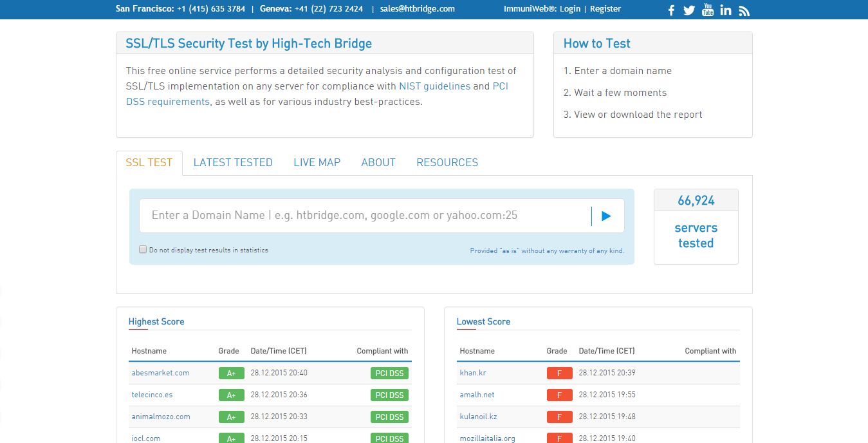Switch to the LATEST TESTED tab
The image size is (868, 443).
[233, 162]
